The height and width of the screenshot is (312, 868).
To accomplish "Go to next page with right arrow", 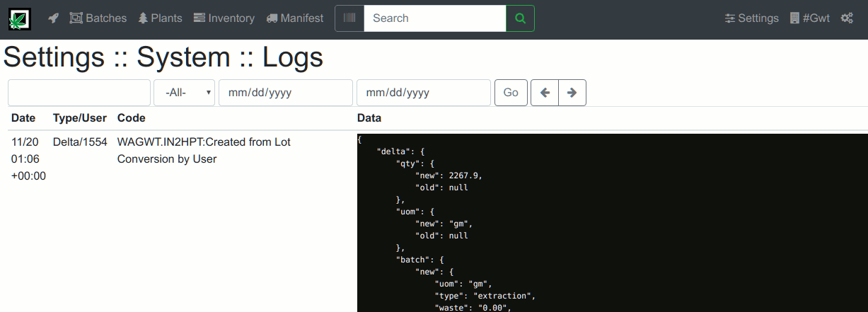I will point(572,93).
